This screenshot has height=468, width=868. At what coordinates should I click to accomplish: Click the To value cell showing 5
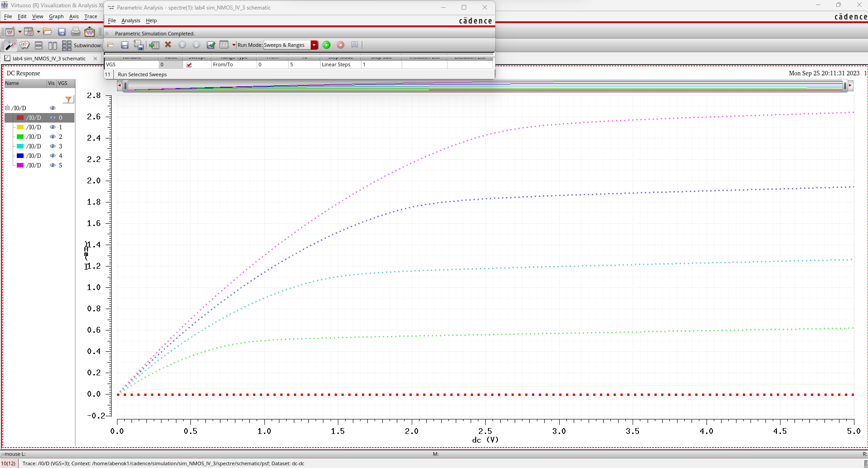click(304, 65)
